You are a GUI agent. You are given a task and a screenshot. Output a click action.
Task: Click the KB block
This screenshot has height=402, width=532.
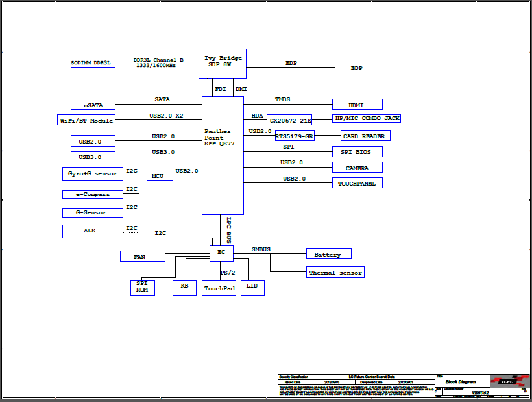click(x=184, y=288)
